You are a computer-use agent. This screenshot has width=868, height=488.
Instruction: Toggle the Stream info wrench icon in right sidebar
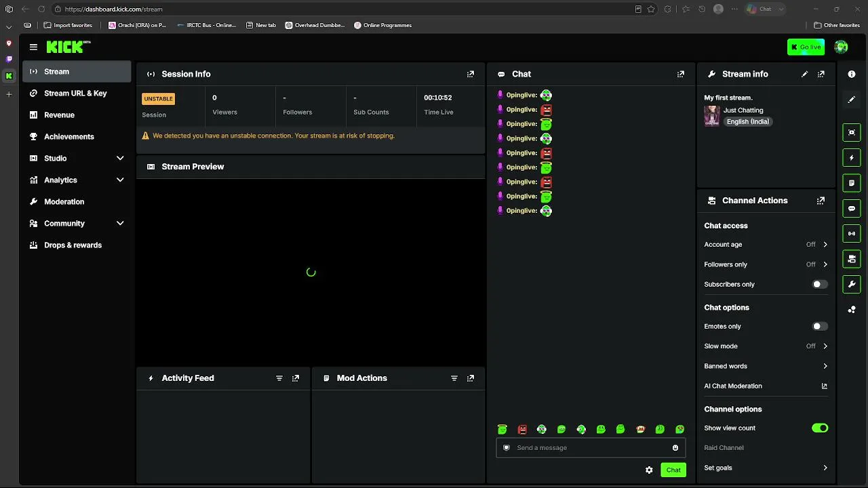pos(852,284)
